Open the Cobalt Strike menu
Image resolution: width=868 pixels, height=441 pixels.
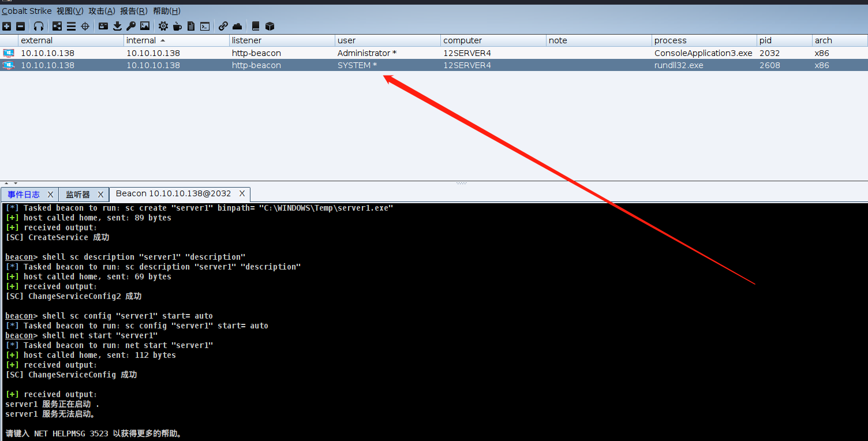coord(27,11)
